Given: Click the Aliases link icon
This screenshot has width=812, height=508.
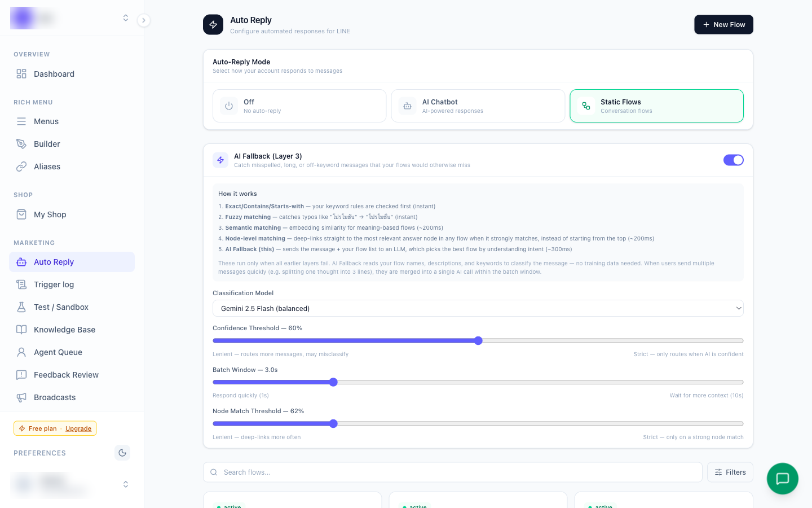Looking at the screenshot, I should 21,167.
